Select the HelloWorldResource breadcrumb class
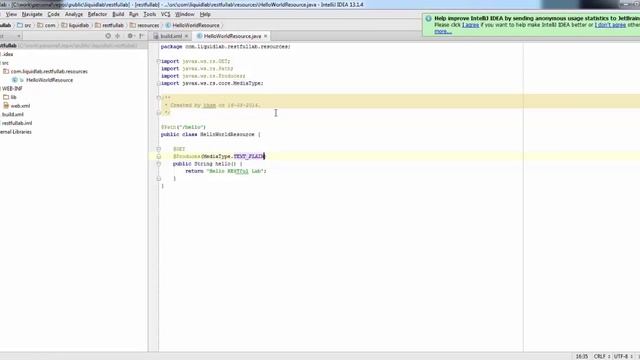Viewport: 640px width, 360px height. 193,25
